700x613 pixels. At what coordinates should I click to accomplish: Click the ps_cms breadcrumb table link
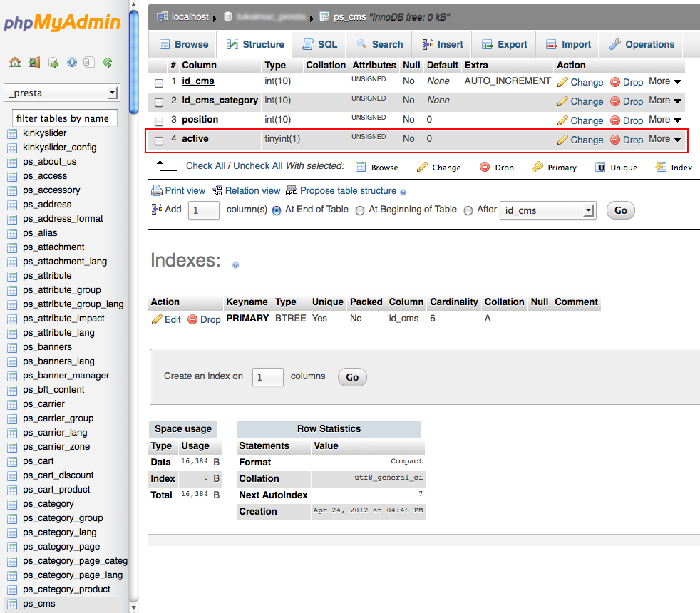click(x=349, y=17)
